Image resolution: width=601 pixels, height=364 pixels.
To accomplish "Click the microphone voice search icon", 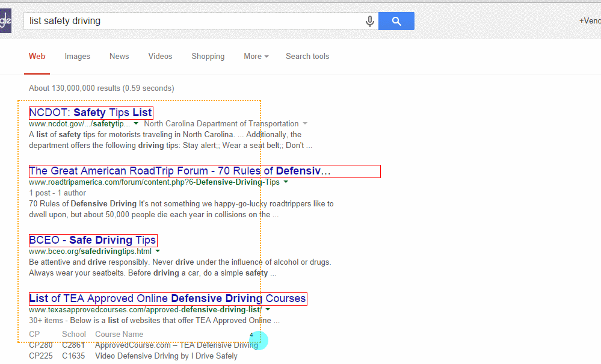I will tap(369, 21).
